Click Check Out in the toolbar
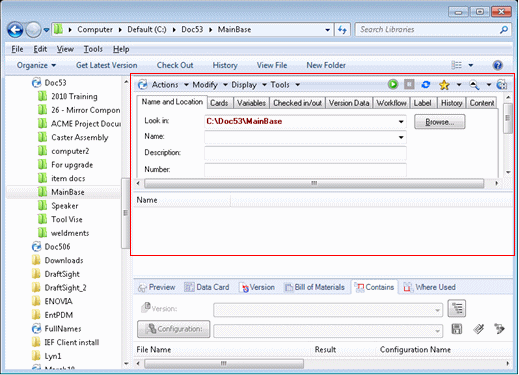519x375 pixels. (175, 65)
